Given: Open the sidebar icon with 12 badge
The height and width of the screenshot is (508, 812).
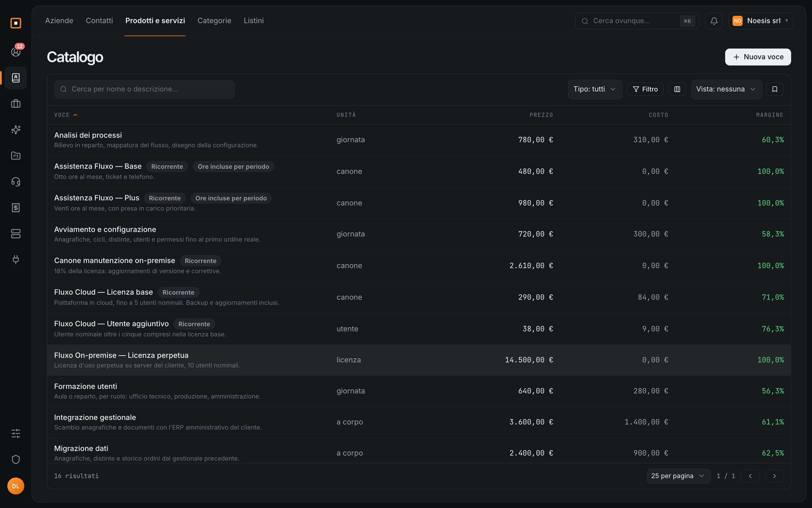Looking at the screenshot, I should [x=16, y=52].
